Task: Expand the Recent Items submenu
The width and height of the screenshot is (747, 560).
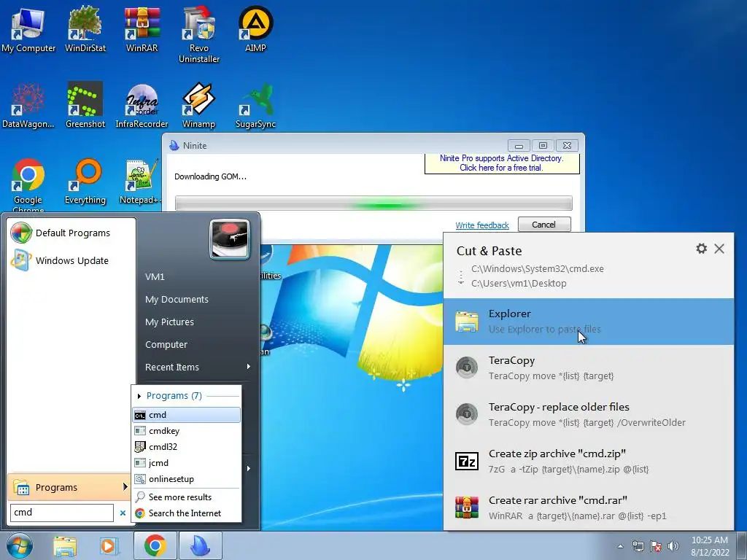Action: [x=198, y=367]
